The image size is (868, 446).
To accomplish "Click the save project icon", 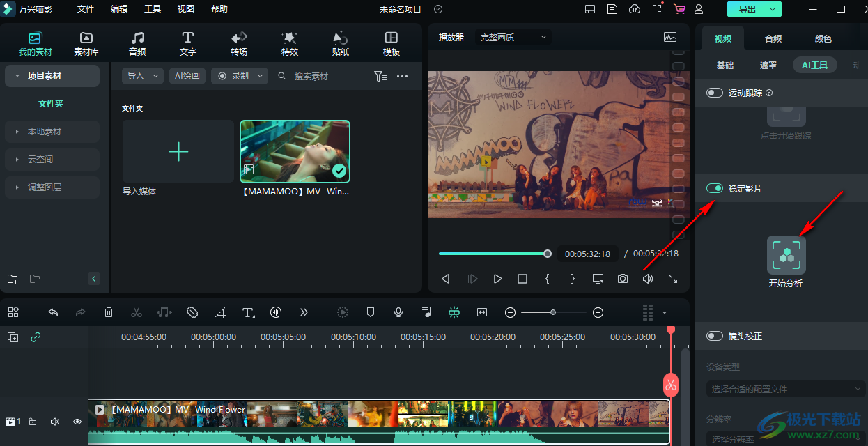I will pyautogui.click(x=612, y=9).
